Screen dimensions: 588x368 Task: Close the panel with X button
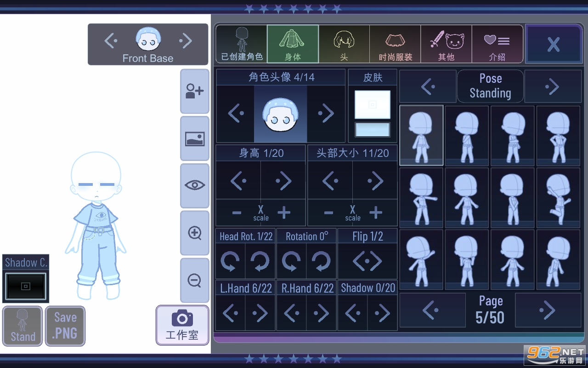pos(553,44)
